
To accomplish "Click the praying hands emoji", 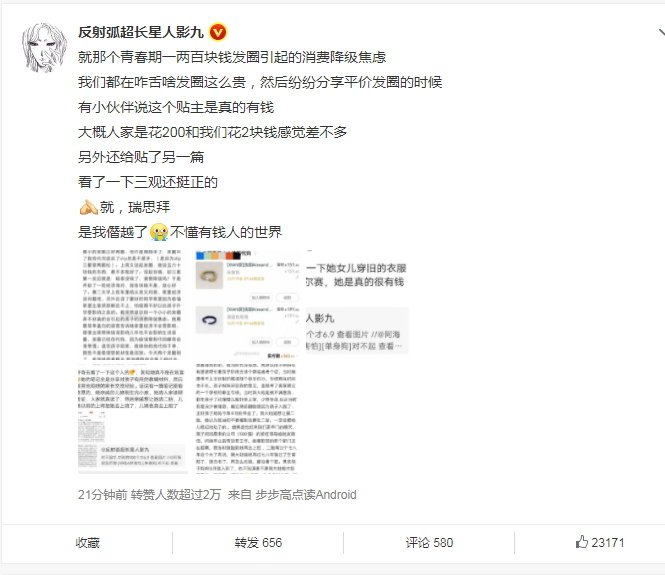I will [x=88, y=207].
